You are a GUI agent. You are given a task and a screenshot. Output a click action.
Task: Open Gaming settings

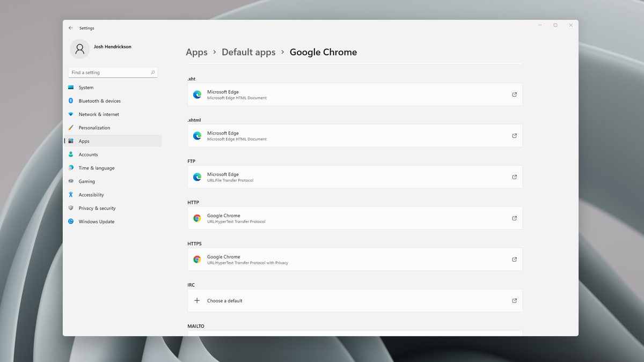(87, 181)
